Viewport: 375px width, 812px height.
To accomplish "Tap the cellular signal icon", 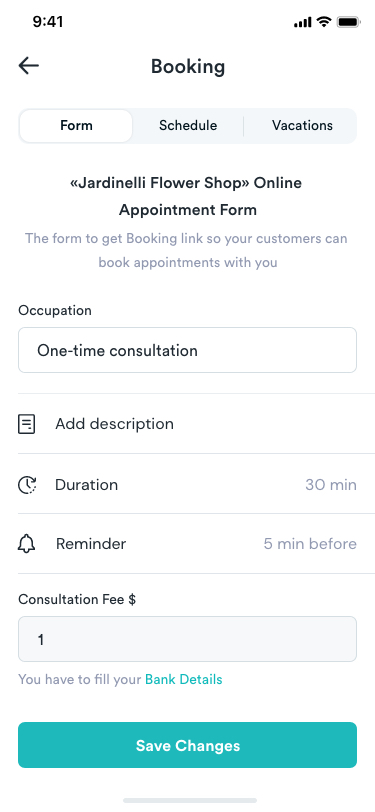I will click(302, 22).
